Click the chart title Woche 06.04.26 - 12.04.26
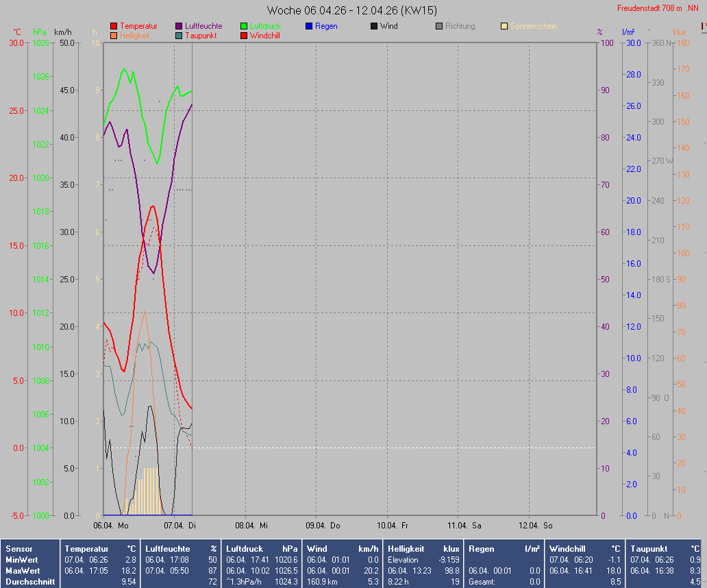 pyautogui.click(x=352, y=10)
